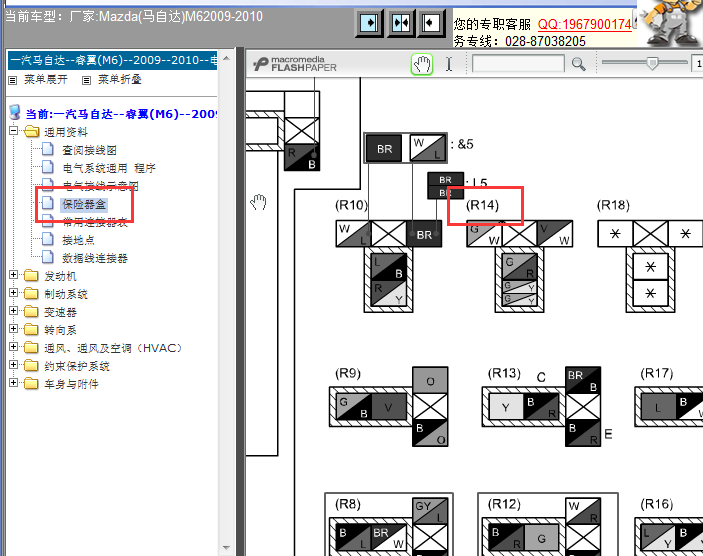Open the 查阅接线图 document
Screen dimensions: 703x556
point(89,150)
